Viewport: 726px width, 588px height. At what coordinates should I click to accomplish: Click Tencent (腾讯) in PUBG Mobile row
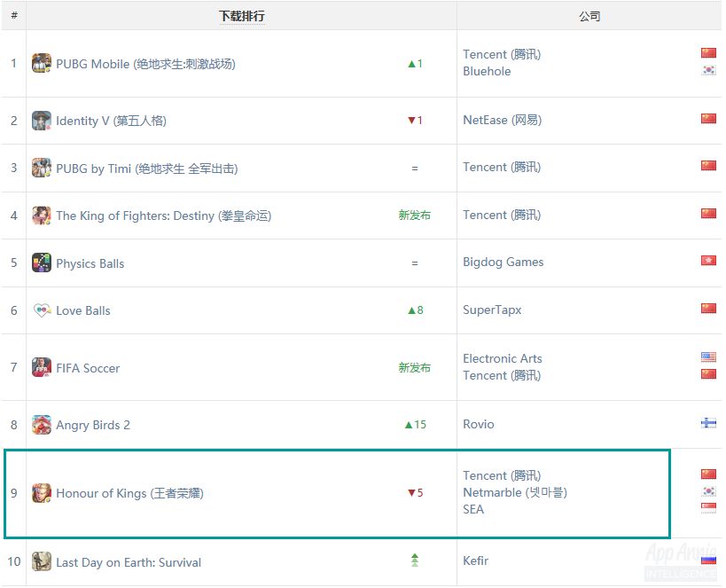(502, 54)
